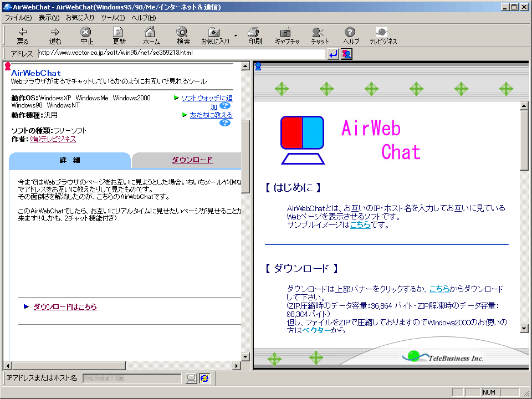Click the ソフトの種類: フリーソフト text
Image resolution: width=532 pixels, height=399 pixels.
pos(49,131)
